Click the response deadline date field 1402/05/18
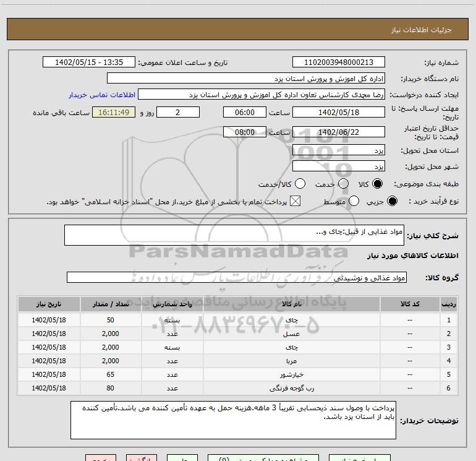This screenshot has height=461, width=476. click(339, 112)
